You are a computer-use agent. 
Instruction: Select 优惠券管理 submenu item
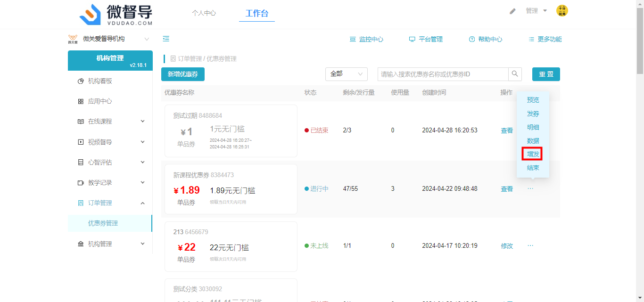point(110,223)
